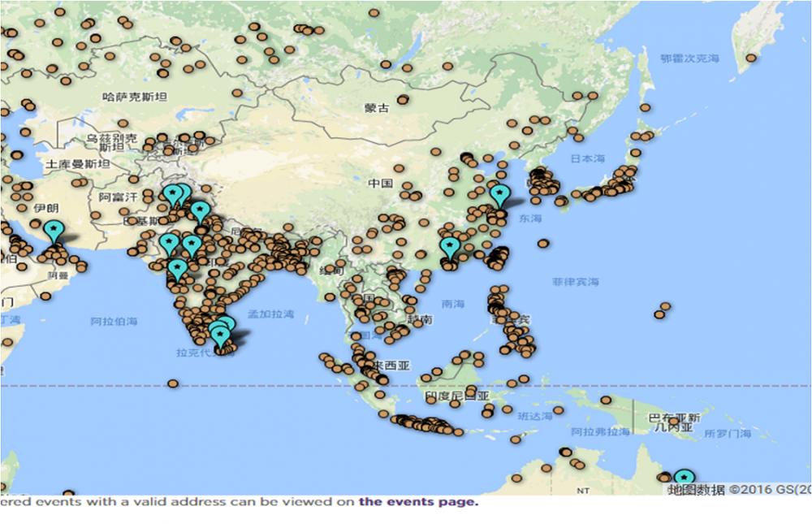Click the 日本海 sea label
812x524 pixels.
click(588, 158)
